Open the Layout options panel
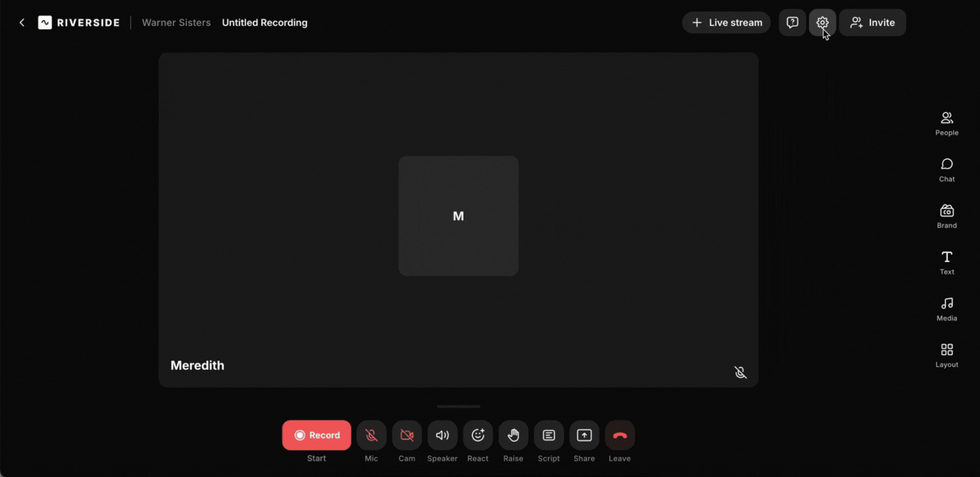980x477 pixels. click(x=946, y=355)
